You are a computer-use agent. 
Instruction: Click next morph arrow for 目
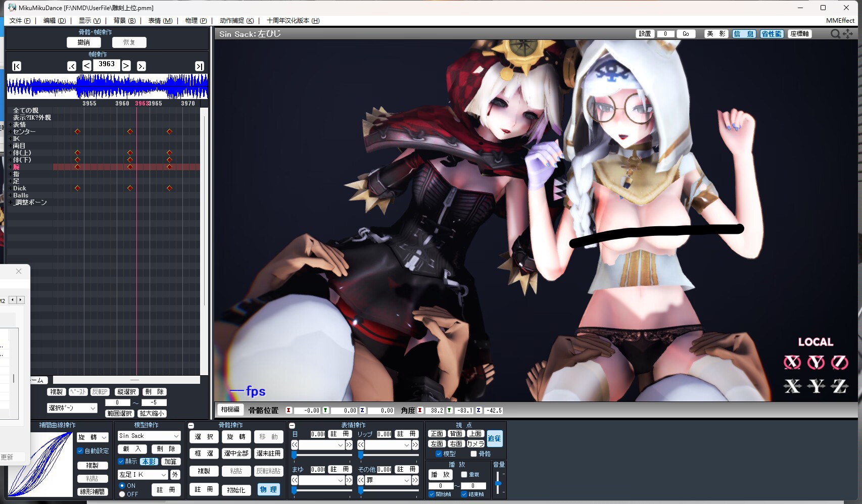[x=349, y=445]
